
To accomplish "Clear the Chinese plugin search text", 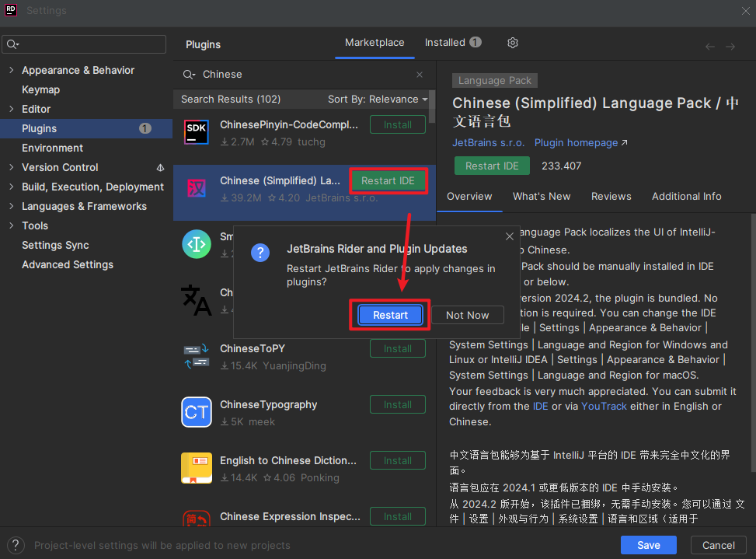I will 420,75.
